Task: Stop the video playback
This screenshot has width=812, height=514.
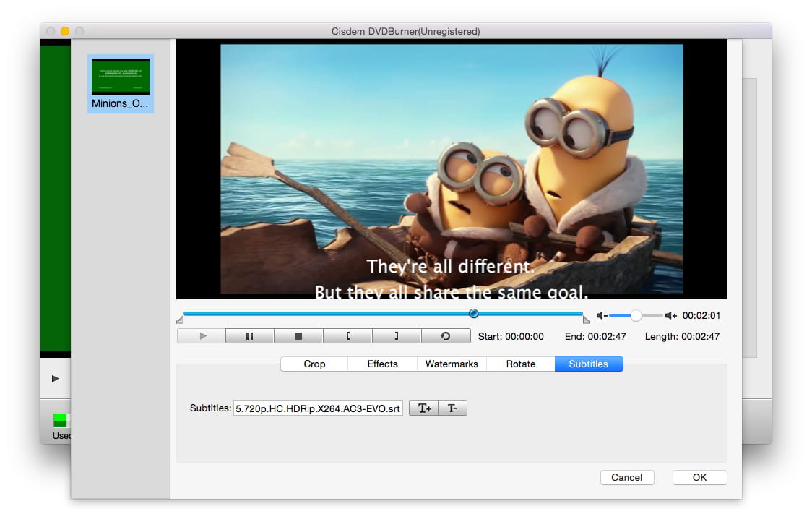Action: [x=298, y=336]
